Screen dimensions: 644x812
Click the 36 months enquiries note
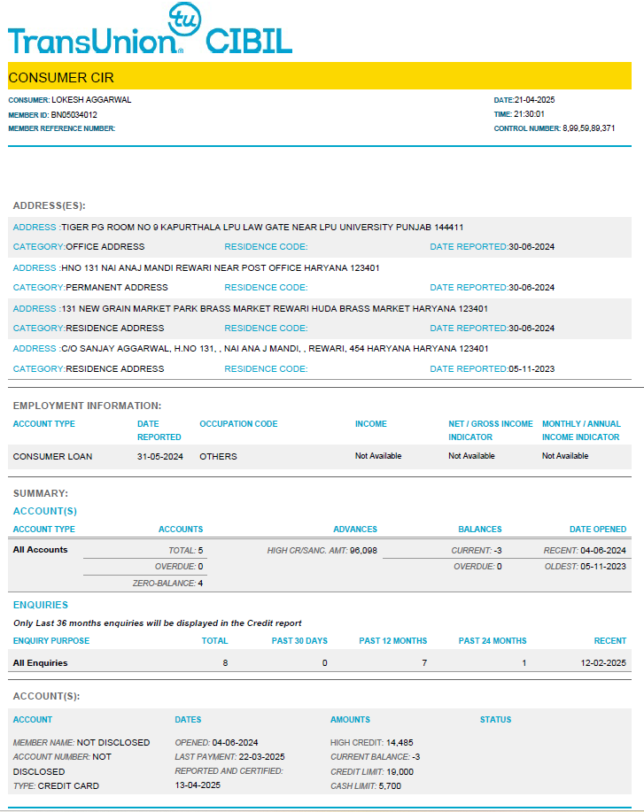[158, 623]
